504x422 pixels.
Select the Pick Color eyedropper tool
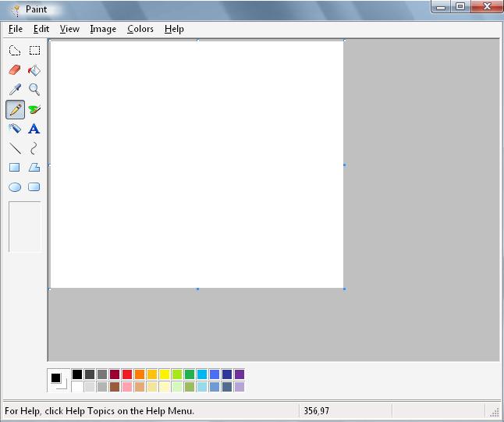pyautogui.click(x=15, y=90)
